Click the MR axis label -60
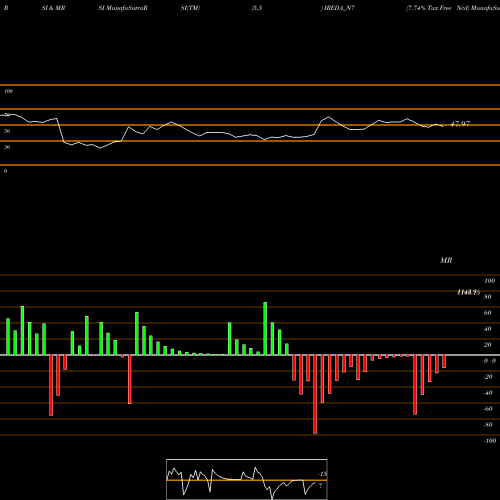500x500 pixels. [488, 409]
